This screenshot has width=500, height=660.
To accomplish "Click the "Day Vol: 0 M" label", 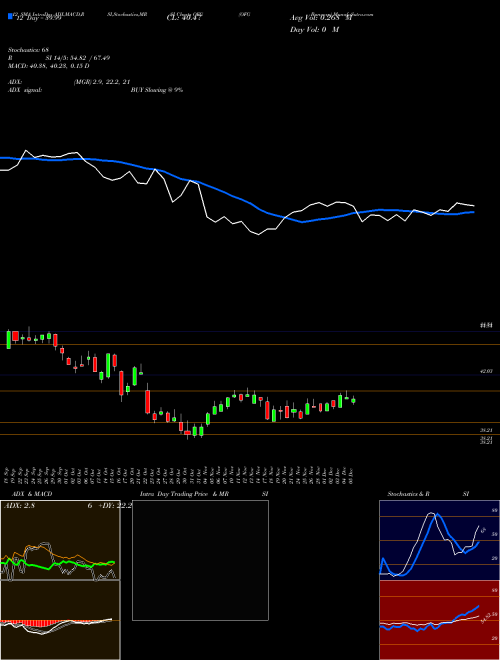I will click(314, 29).
